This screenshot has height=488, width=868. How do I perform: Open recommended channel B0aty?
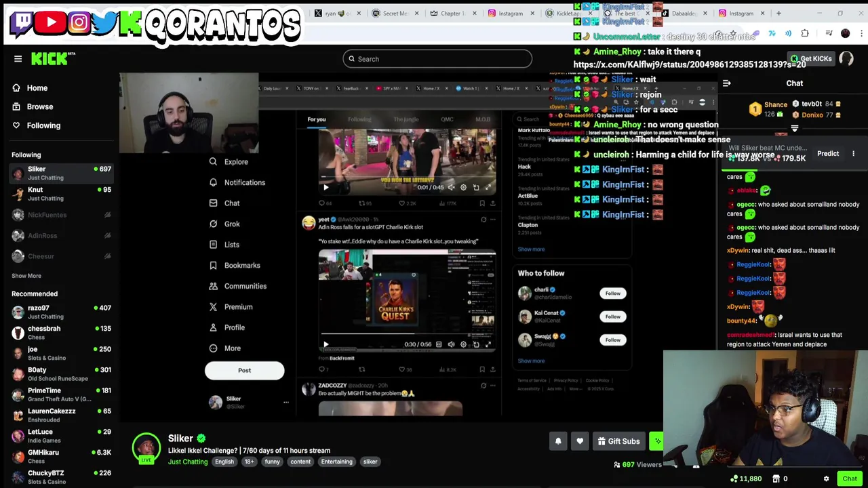[x=61, y=374]
